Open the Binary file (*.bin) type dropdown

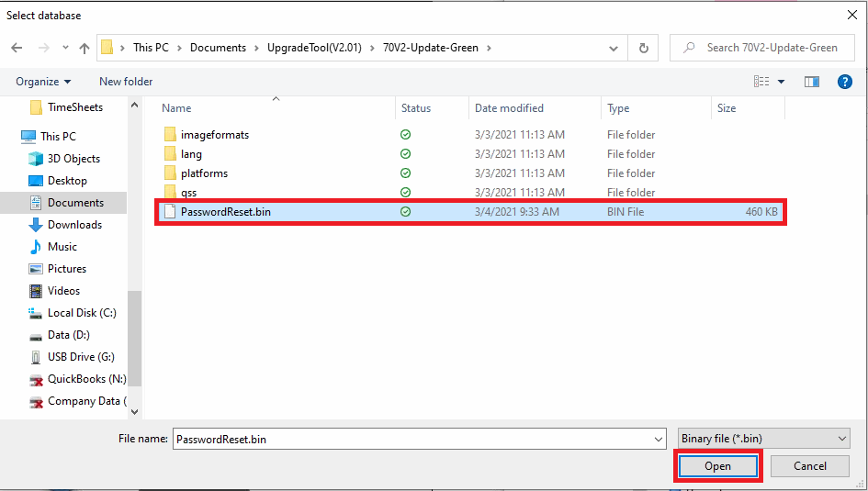point(764,439)
